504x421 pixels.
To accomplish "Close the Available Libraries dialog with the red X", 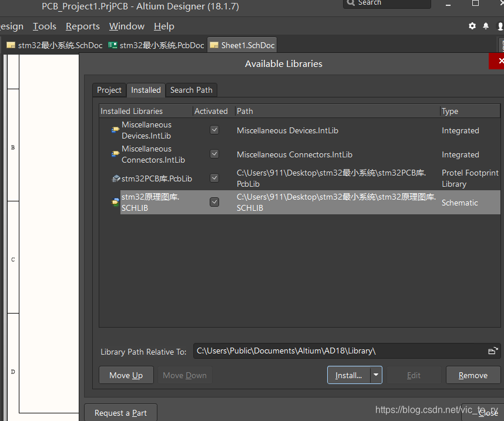I will coord(498,60).
